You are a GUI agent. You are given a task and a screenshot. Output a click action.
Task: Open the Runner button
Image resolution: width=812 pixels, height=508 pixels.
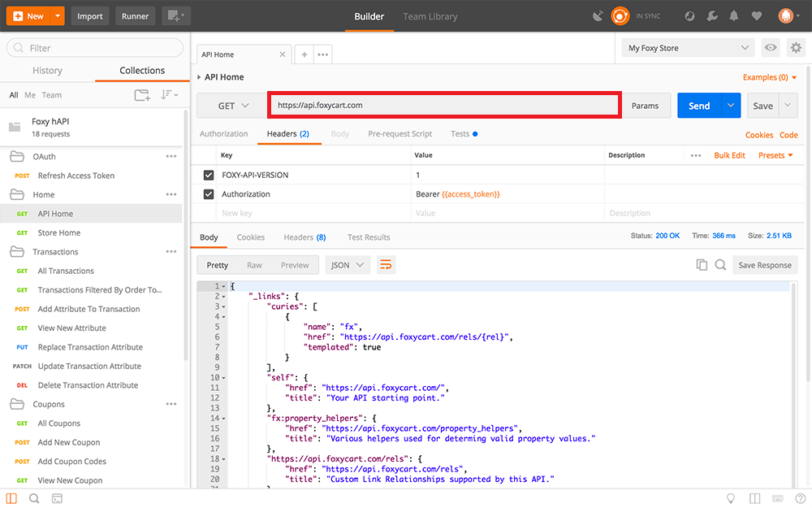coord(135,16)
